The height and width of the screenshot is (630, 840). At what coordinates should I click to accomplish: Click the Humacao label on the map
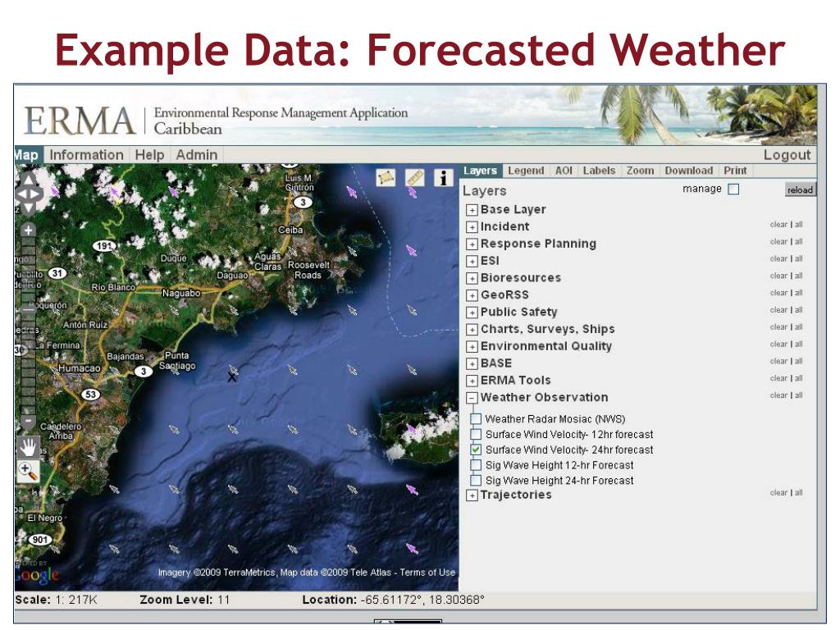[x=80, y=368]
